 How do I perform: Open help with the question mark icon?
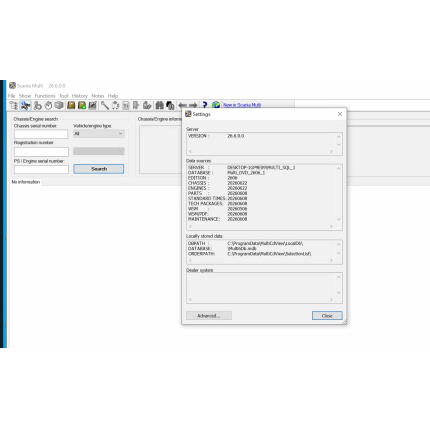[205, 105]
